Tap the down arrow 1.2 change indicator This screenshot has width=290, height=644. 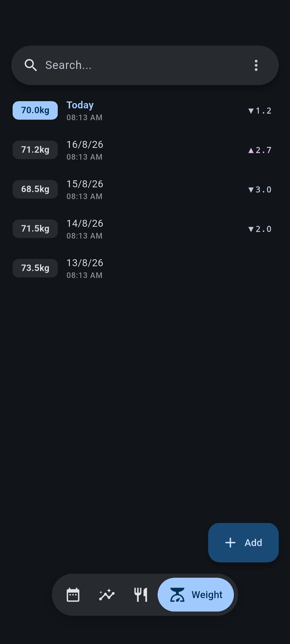click(260, 111)
